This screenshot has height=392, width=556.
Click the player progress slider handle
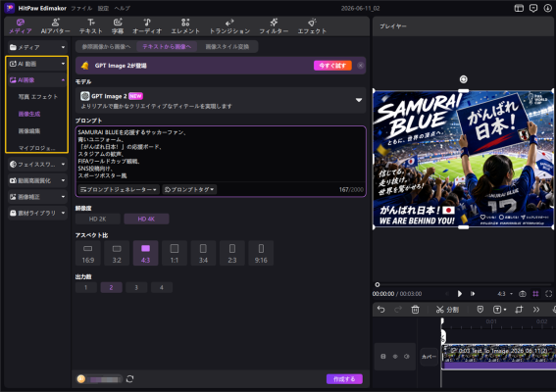click(378, 284)
